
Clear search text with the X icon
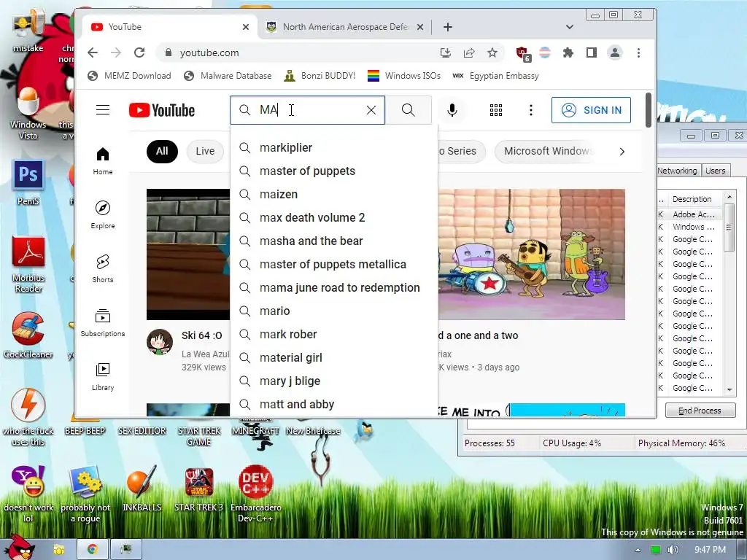(x=371, y=110)
